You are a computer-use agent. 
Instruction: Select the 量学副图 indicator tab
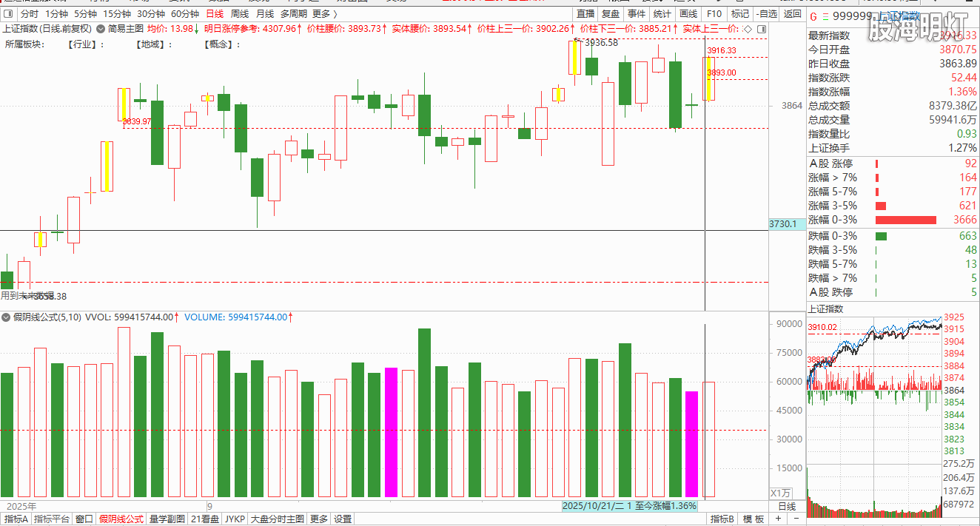point(167,519)
